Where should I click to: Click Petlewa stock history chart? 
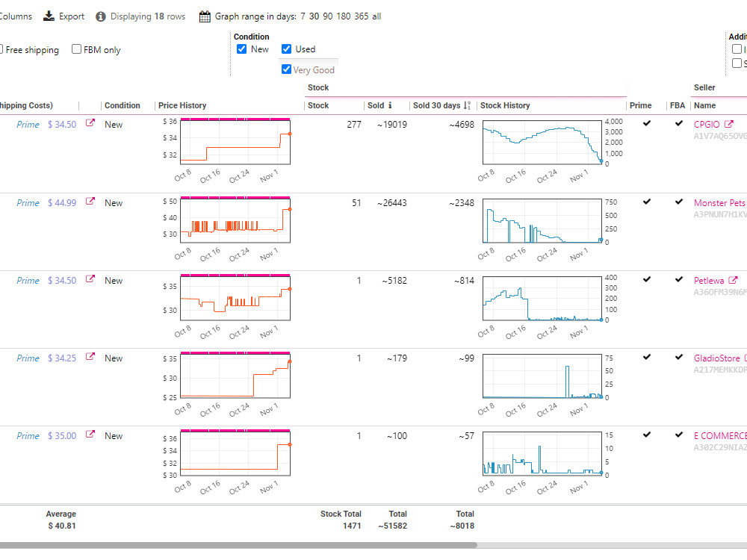point(542,298)
